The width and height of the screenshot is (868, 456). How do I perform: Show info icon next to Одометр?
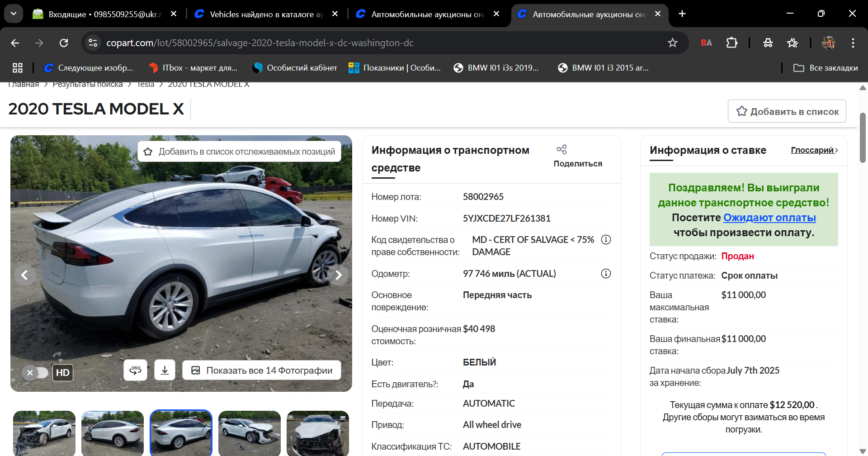tap(606, 274)
